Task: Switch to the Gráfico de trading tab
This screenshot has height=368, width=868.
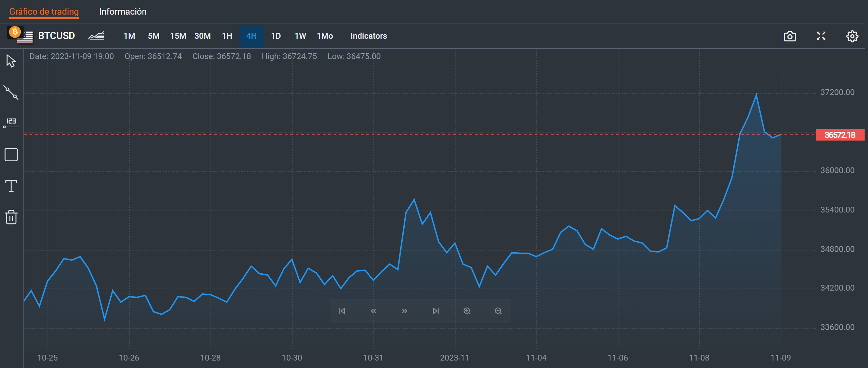Action: tap(44, 12)
